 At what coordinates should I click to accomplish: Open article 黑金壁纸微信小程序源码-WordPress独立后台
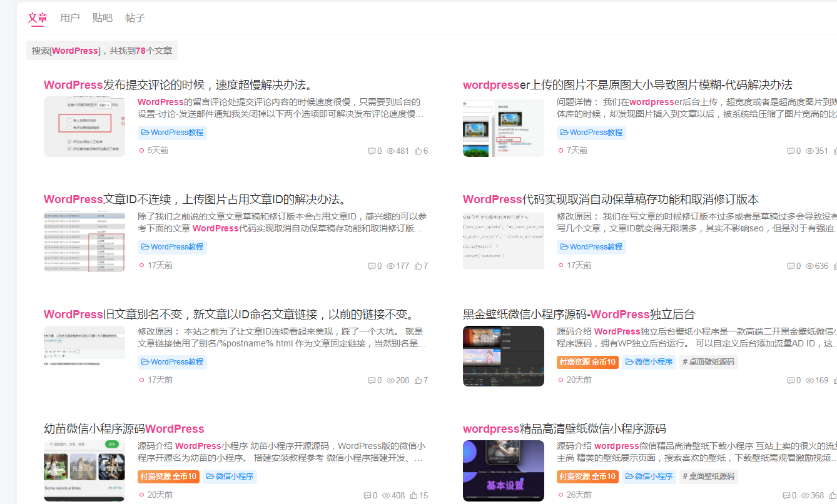pos(579,315)
